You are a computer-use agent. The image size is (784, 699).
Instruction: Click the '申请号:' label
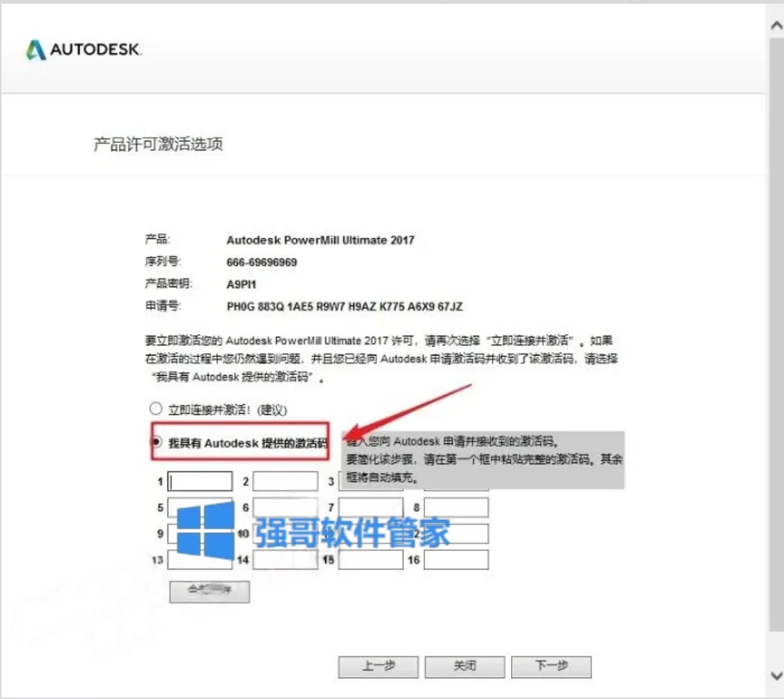(163, 305)
